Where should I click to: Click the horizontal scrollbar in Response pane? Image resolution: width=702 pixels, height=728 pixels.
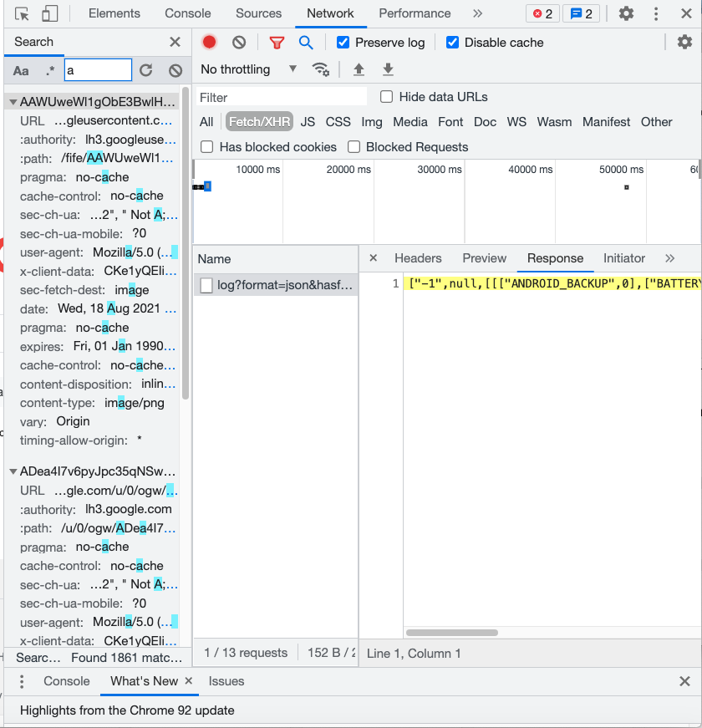coord(452,633)
